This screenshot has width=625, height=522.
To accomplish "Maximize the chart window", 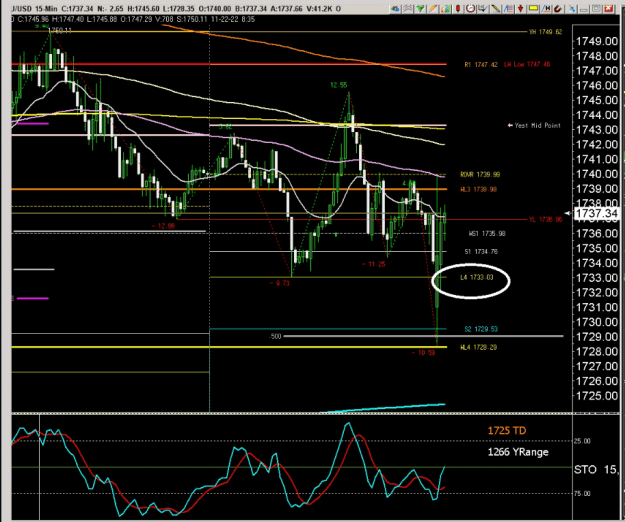I will click(596, 8).
